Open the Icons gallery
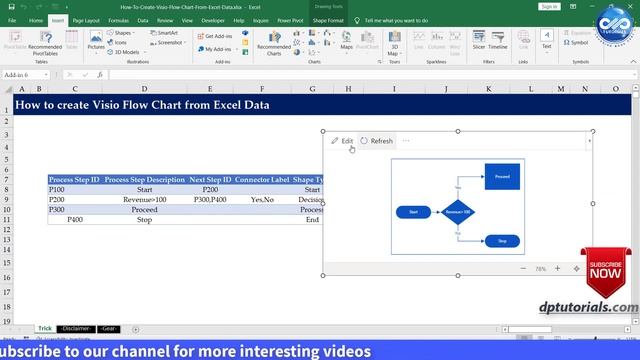The image size is (640, 360). (117, 42)
